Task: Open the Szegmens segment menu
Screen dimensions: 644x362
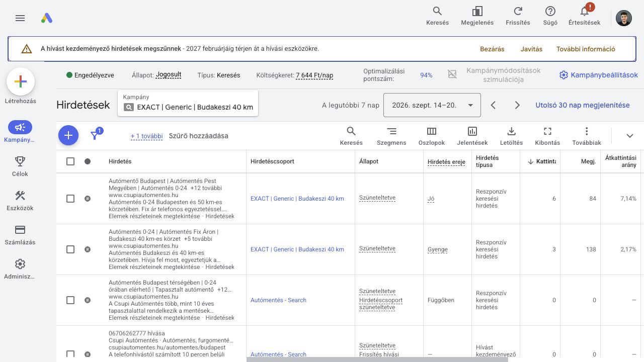Action: pyautogui.click(x=391, y=136)
